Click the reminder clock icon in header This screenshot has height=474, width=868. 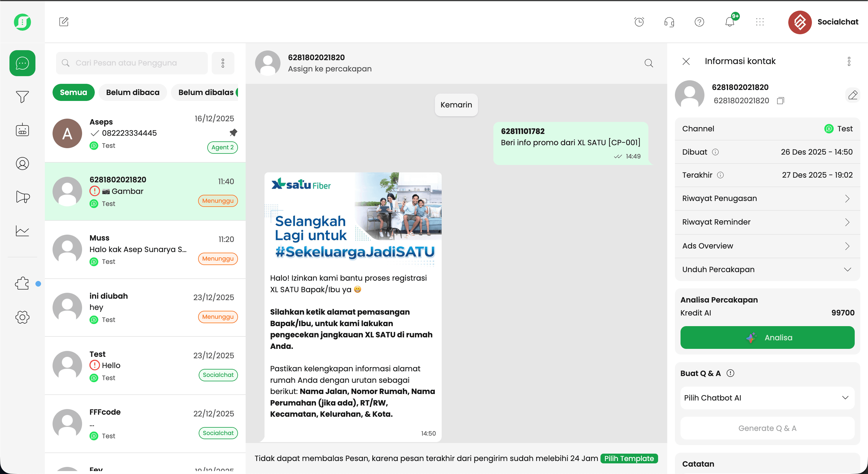[x=639, y=22]
